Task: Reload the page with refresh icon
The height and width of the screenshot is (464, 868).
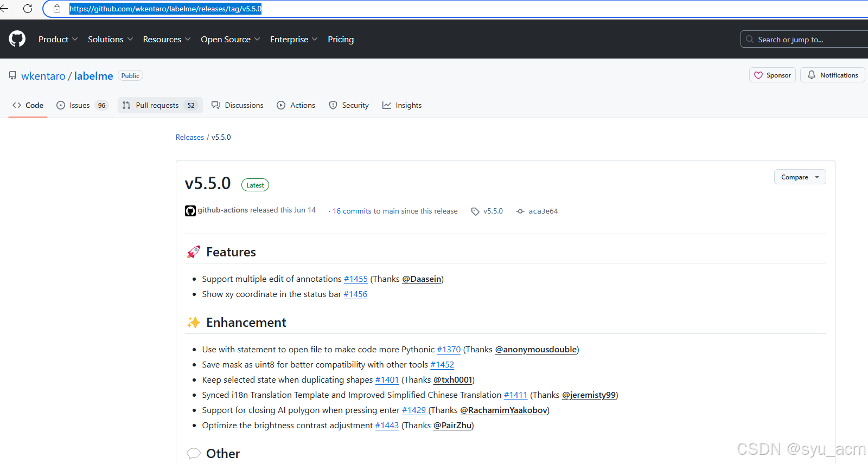Action: coord(28,9)
